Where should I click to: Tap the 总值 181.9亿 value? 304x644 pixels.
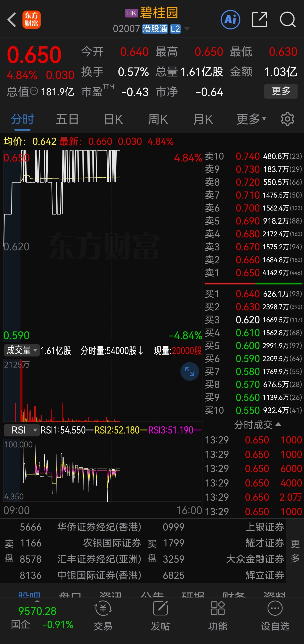tap(58, 92)
